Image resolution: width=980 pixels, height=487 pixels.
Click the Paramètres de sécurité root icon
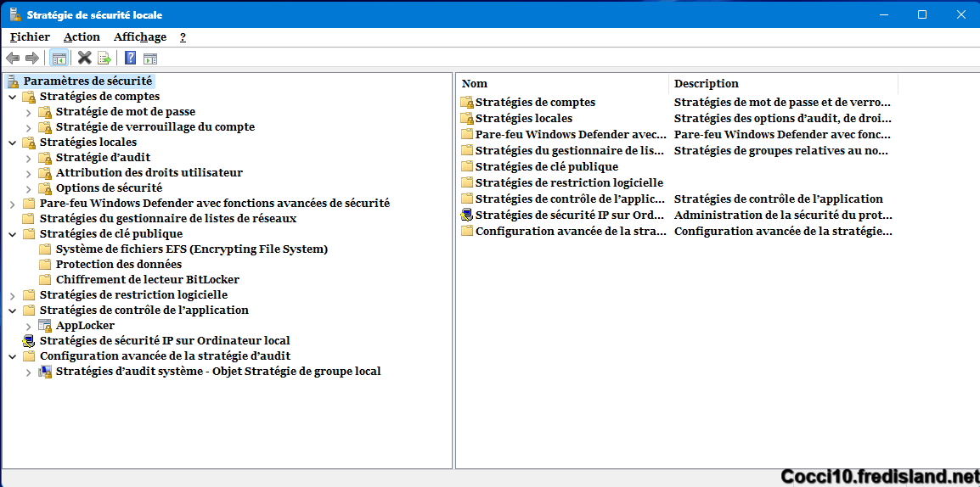(14, 81)
